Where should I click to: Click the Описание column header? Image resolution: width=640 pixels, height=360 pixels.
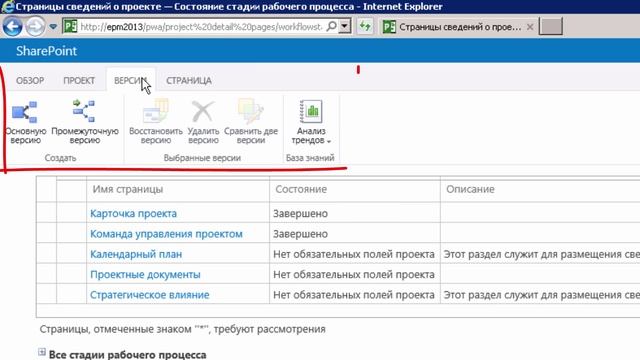click(x=470, y=189)
